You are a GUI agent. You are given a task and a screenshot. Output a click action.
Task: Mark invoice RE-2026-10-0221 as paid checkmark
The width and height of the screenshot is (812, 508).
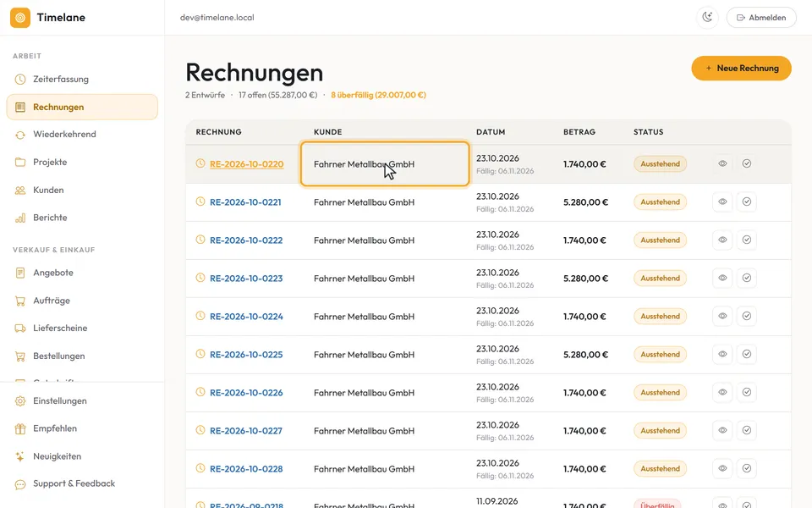(747, 202)
